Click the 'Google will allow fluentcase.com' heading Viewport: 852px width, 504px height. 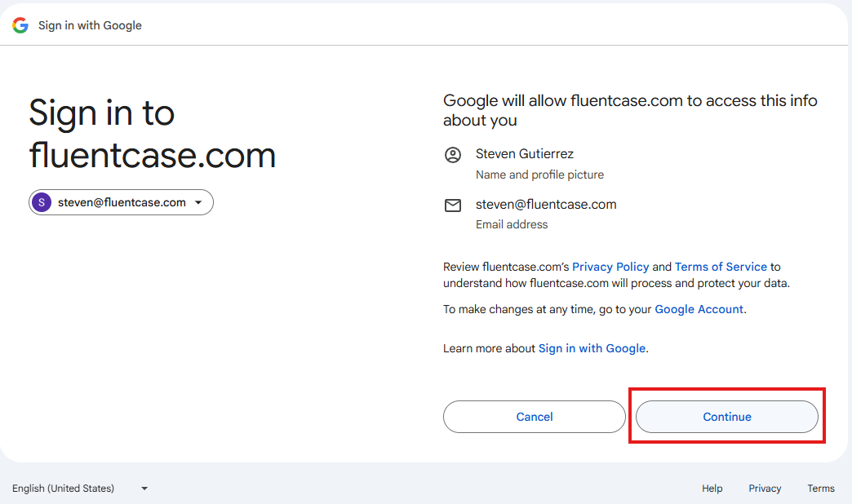[x=630, y=110]
